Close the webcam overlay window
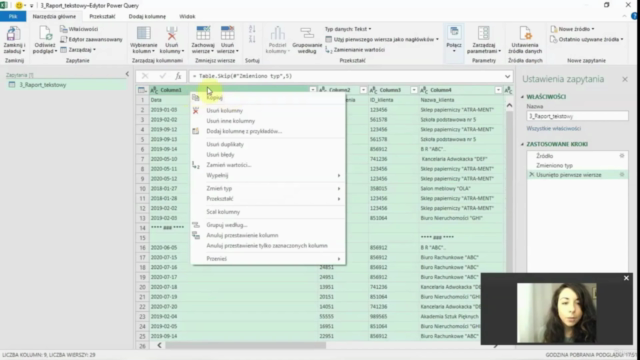The image size is (640, 360). tap(626, 278)
